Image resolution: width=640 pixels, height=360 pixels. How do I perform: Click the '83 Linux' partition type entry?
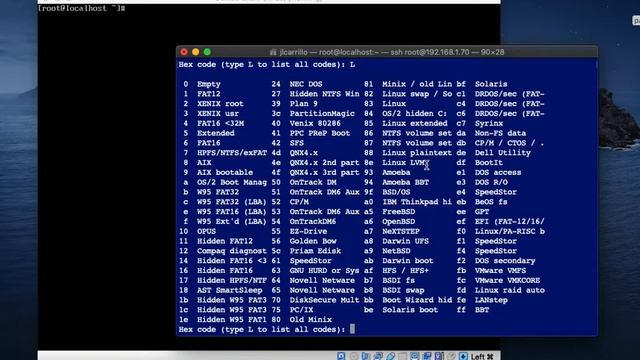click(385, 104)
